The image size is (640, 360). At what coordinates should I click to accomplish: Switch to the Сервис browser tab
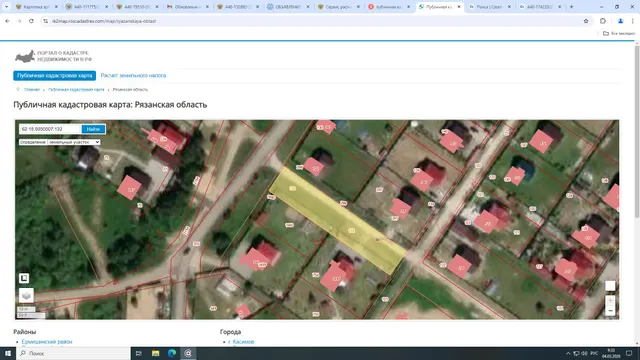click(339, 7)
